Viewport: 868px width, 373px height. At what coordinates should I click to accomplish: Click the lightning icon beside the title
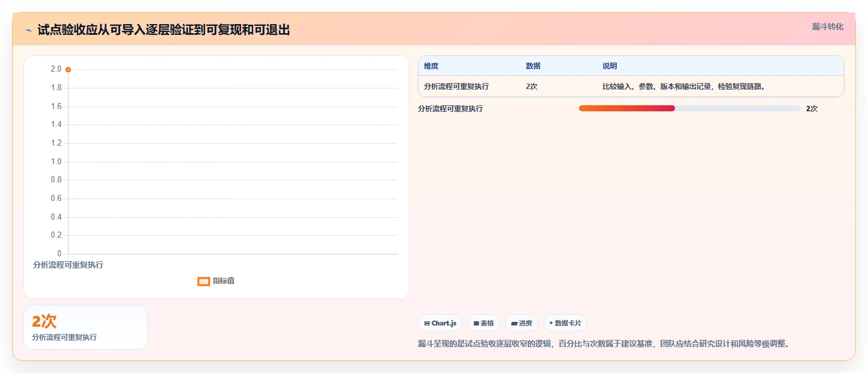(x=29, y=29)
